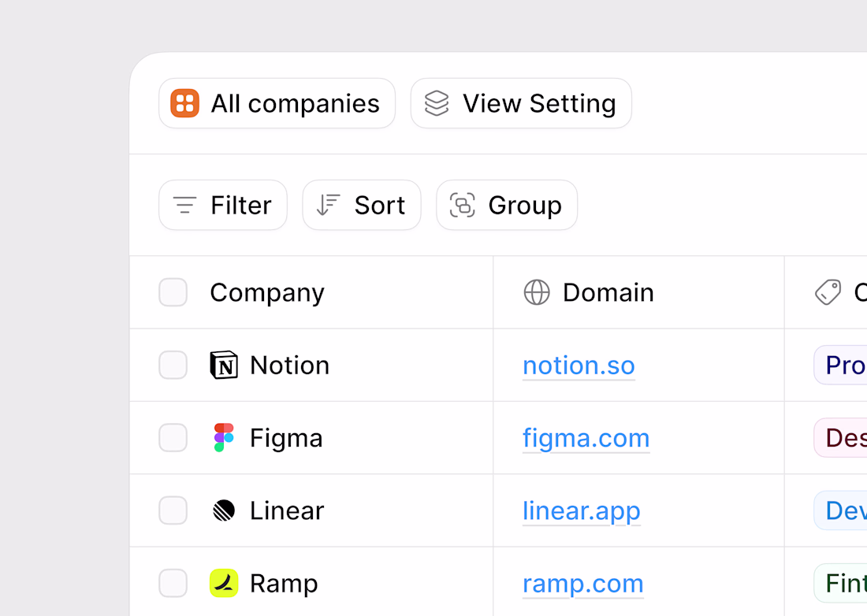Screen dimensions: 867x616
Task: Click the Domain globe icon
Action: [x=536, y=292]
